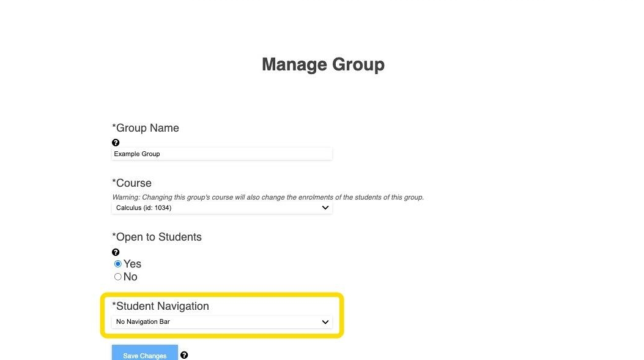644x360 pixels.
Task: Select the No radio button
Action: (x=118, y=277)
